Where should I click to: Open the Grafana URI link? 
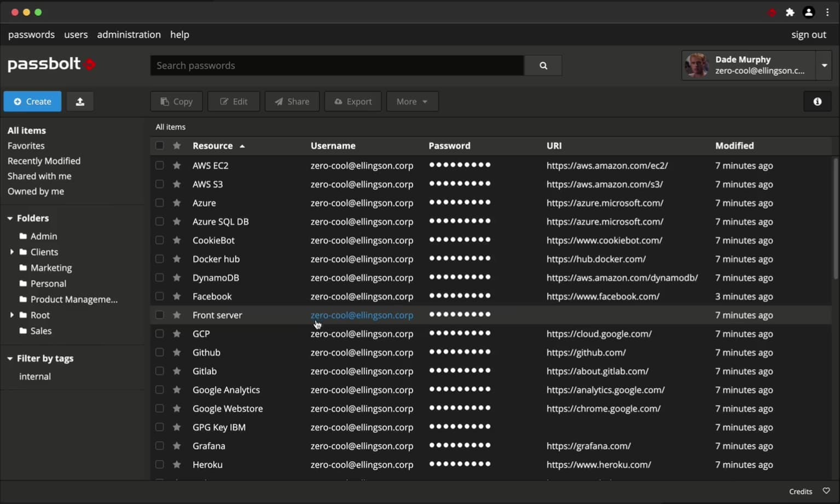[588, 446]
